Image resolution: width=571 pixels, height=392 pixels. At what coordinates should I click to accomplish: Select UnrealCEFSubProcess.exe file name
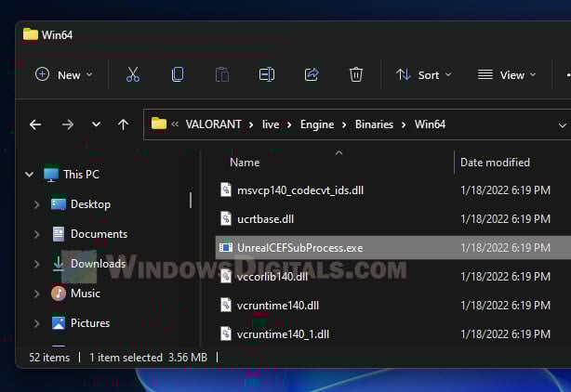(299, 248)
